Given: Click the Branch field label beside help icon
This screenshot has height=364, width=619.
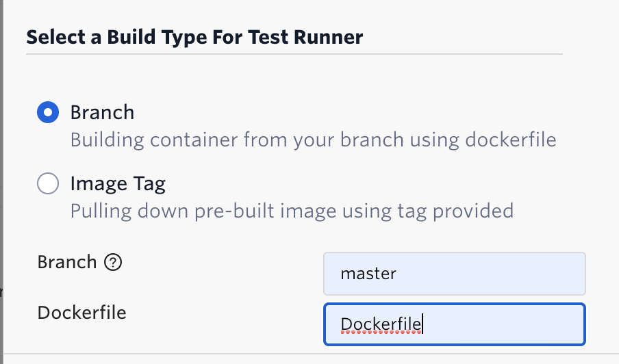Looking at the screenshot, I should (x=67, y=262).
